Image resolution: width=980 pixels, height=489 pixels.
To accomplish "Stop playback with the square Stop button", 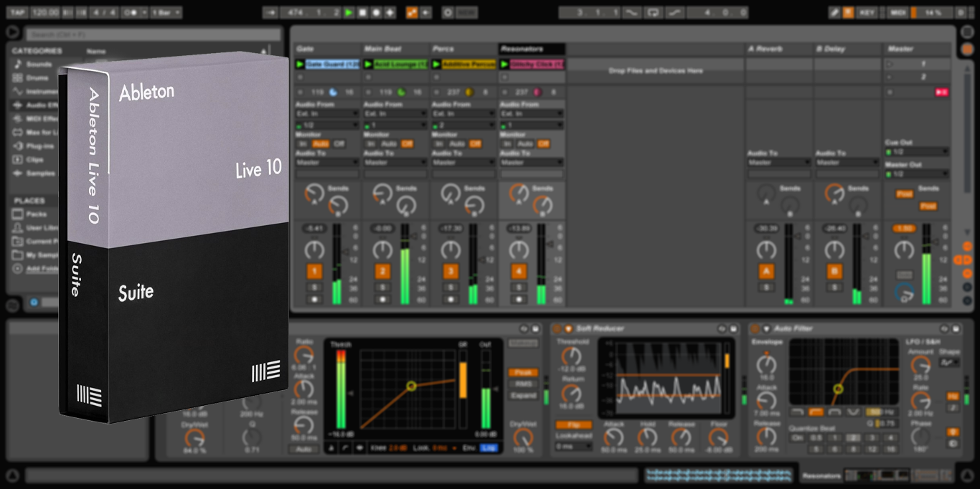I will 362,12.
